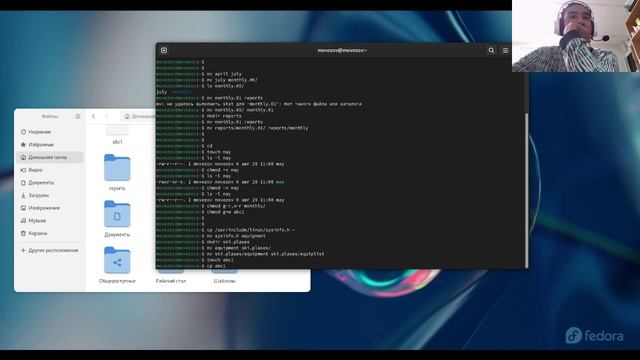Click the webcam video overlay

point(576,36)
